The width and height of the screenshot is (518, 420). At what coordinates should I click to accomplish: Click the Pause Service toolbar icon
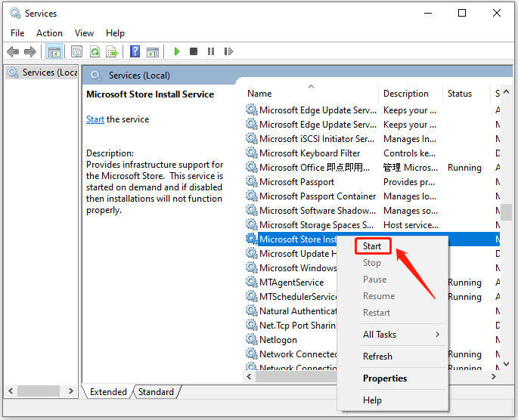point(211,51)
